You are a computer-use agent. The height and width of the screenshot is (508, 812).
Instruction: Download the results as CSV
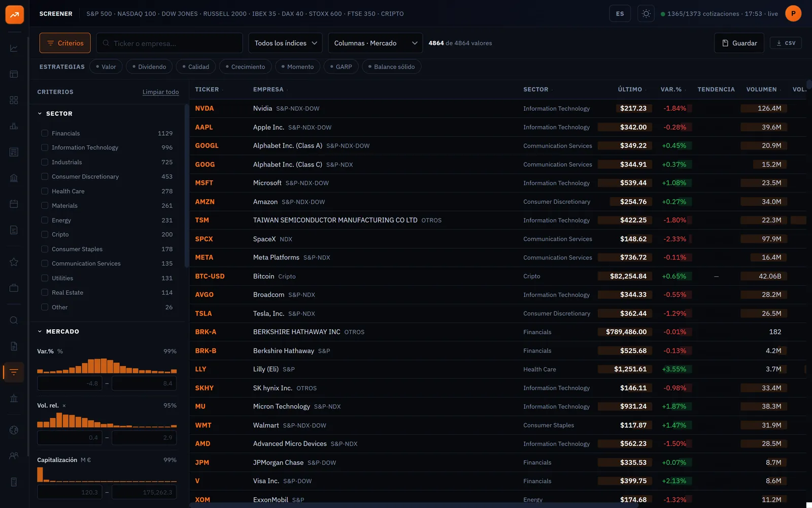click(786, 43)
